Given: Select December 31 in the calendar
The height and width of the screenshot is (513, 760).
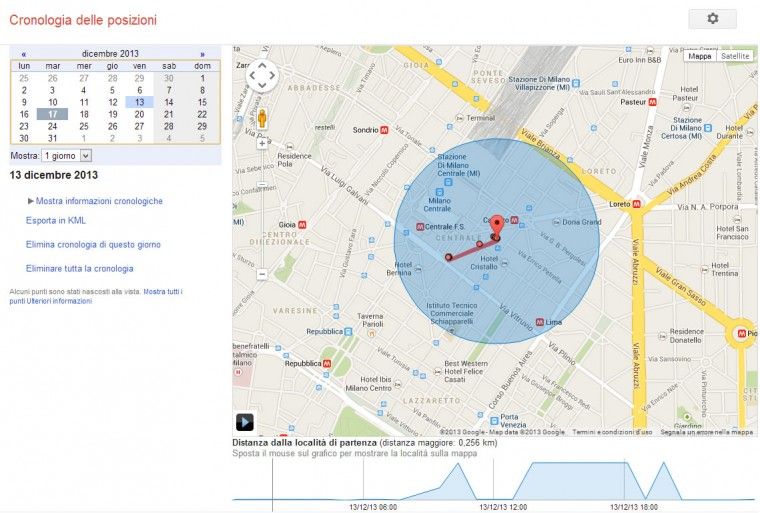Looking at the screenshot, I should (x=52, y=138).
